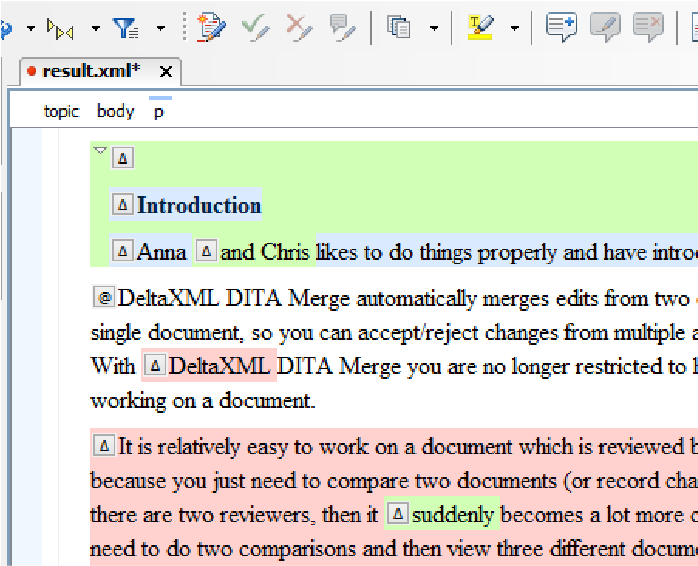The width and height of the screenshot is (698, 566).
Task: Select 'topic' in the breadcrumb path
Action: pyautogui.click(x=61, y=111)
